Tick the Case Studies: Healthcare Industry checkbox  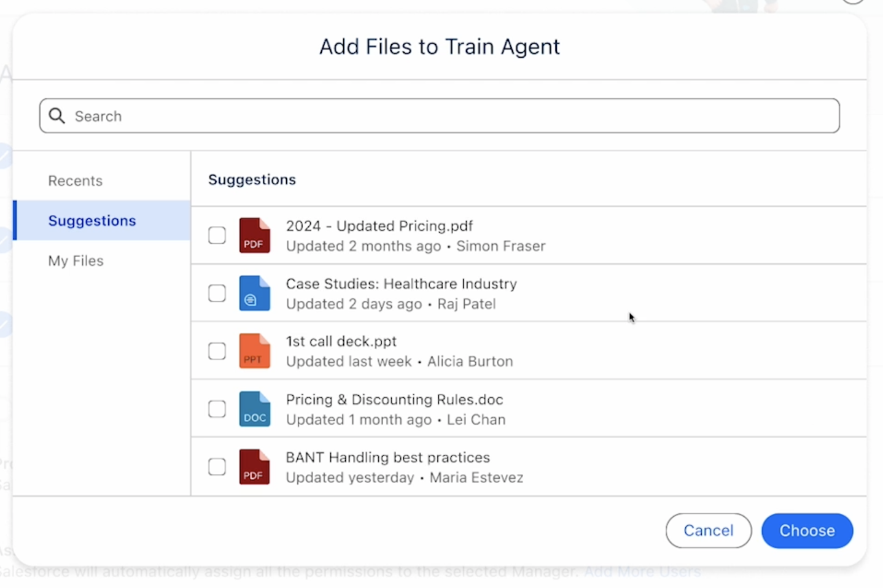tap(217, 293)
